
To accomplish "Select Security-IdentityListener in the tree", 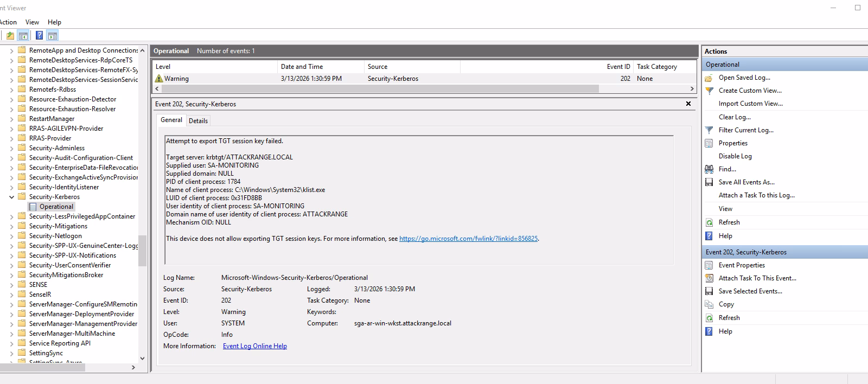I will (x=64, y=187).
